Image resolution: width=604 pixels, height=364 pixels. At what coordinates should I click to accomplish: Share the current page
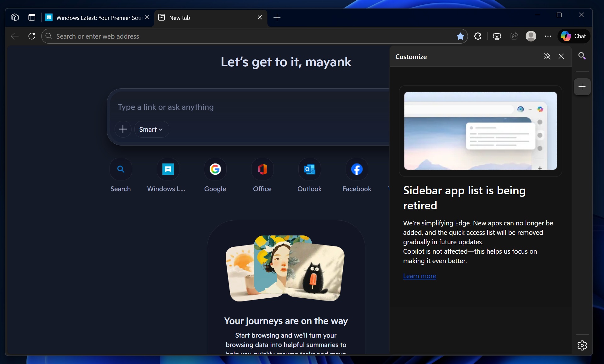click(514, 36)
